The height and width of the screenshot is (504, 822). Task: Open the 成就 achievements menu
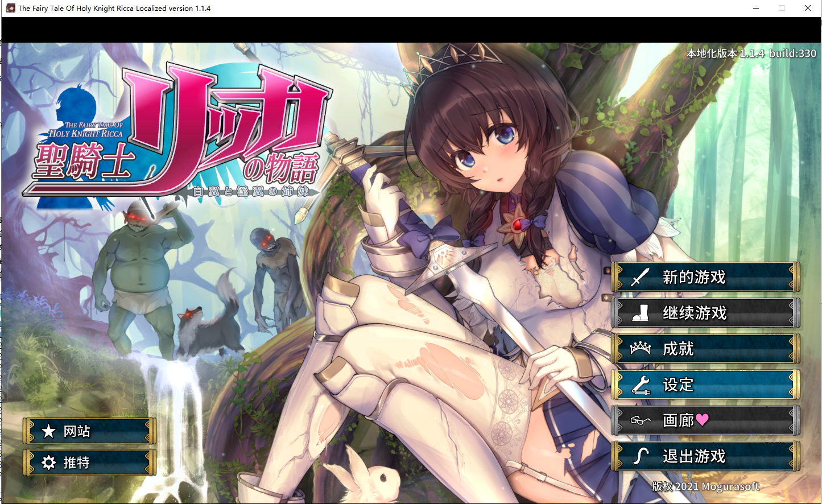pyautogui.click(x=705, y=349)
